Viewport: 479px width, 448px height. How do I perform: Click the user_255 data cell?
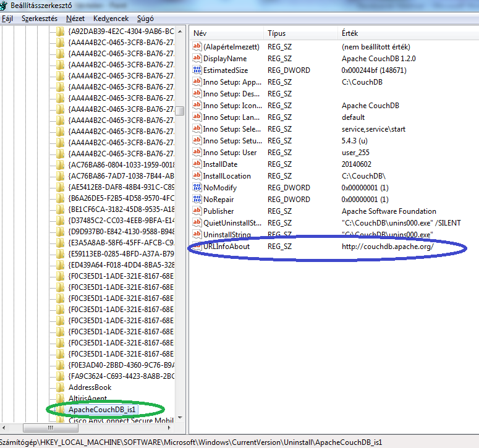[355, 153]
